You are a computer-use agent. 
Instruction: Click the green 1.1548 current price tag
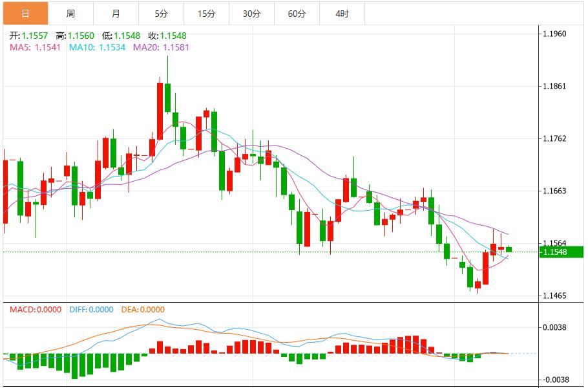point(562,252)
